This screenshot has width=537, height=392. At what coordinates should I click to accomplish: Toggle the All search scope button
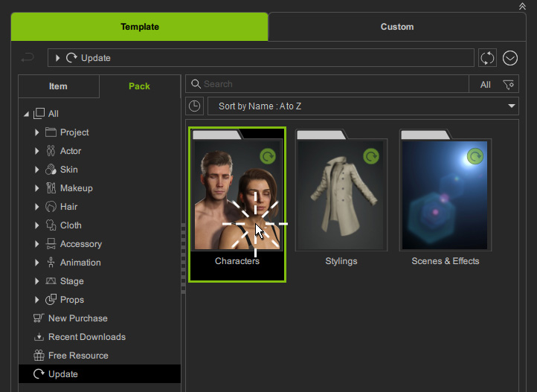click(x=485, y=85)
